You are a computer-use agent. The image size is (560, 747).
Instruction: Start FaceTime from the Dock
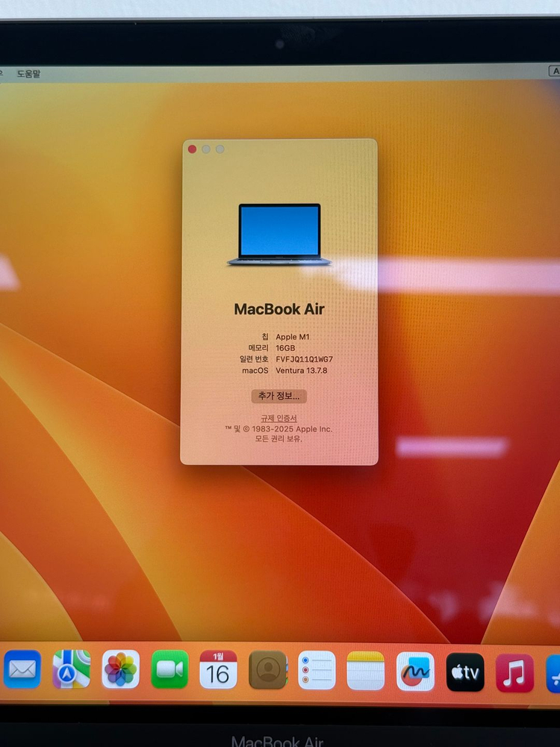pos(169,669)
